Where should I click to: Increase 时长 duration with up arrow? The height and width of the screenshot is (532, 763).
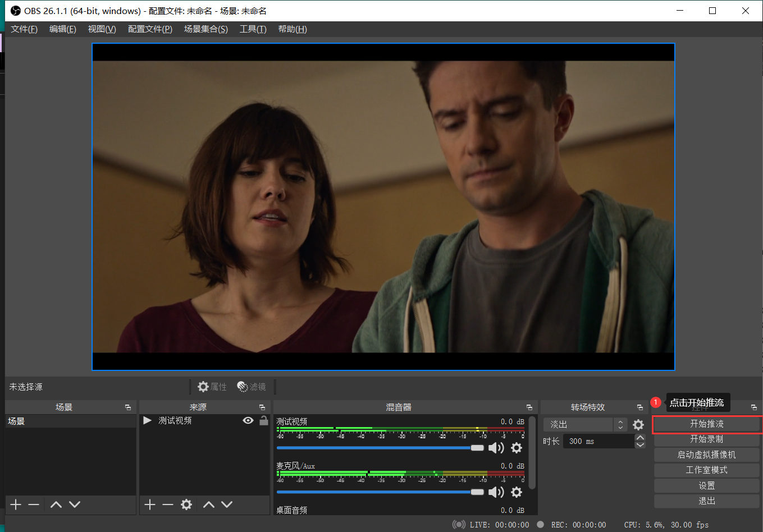tap(640, 438)
